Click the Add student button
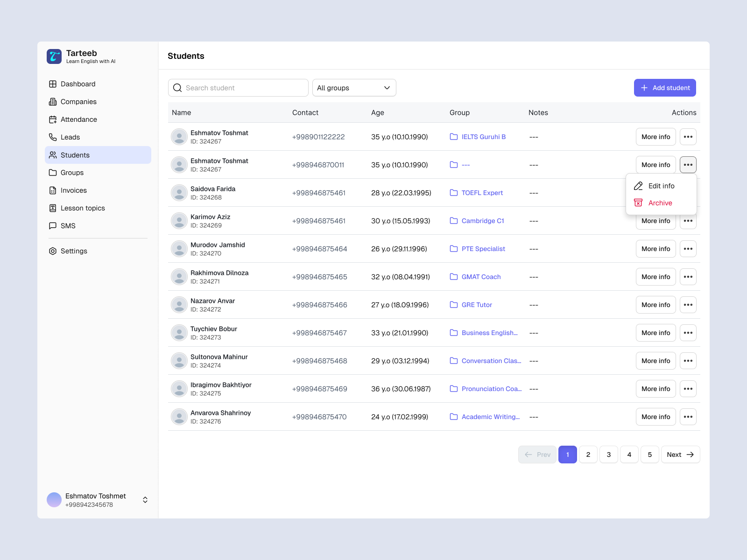This screenshot has height=560, width=747. 665,88
